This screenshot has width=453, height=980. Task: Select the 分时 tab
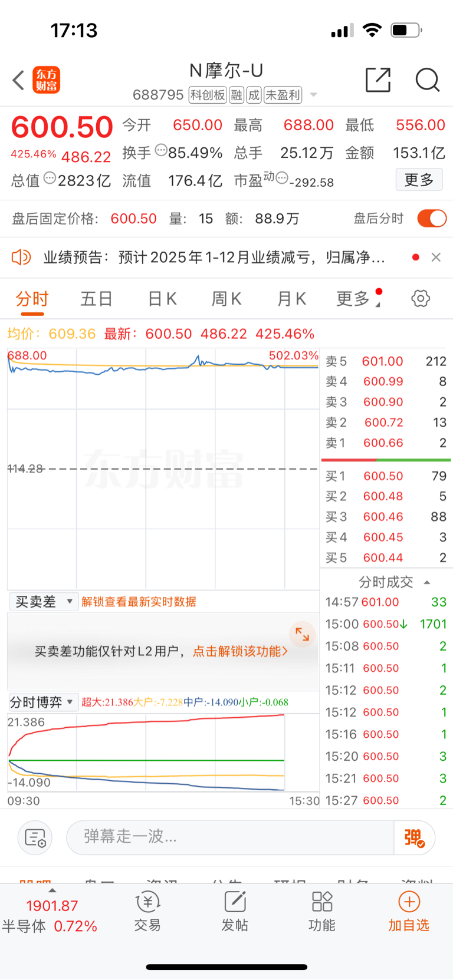click(x=32, y=299)
